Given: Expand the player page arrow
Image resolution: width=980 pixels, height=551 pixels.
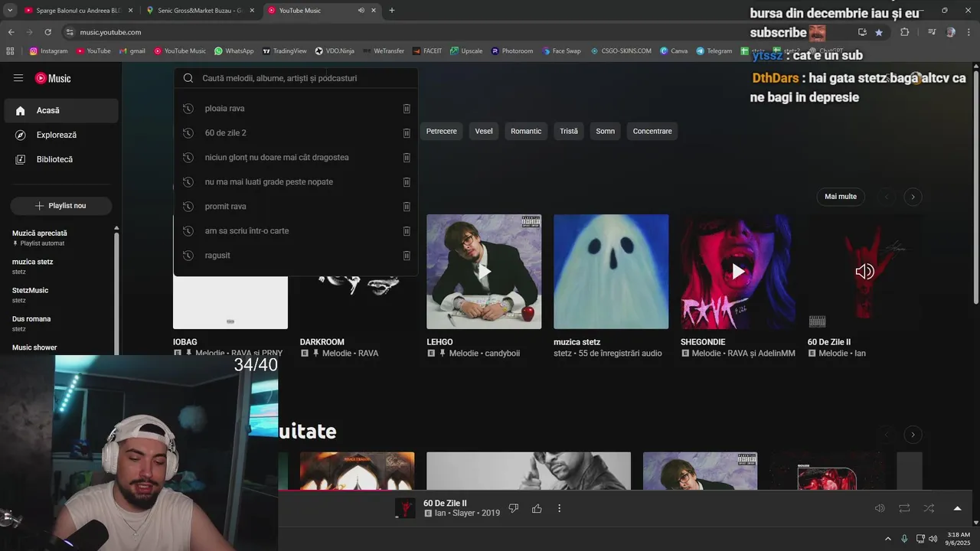Looking at the screenshot, I should pyautogui.click(x=957, y=508).
